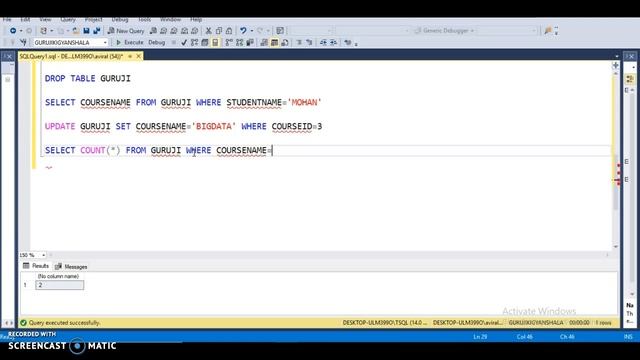Click the Execute button
This screenshot has height=360, width=640.
pos(129,42)
